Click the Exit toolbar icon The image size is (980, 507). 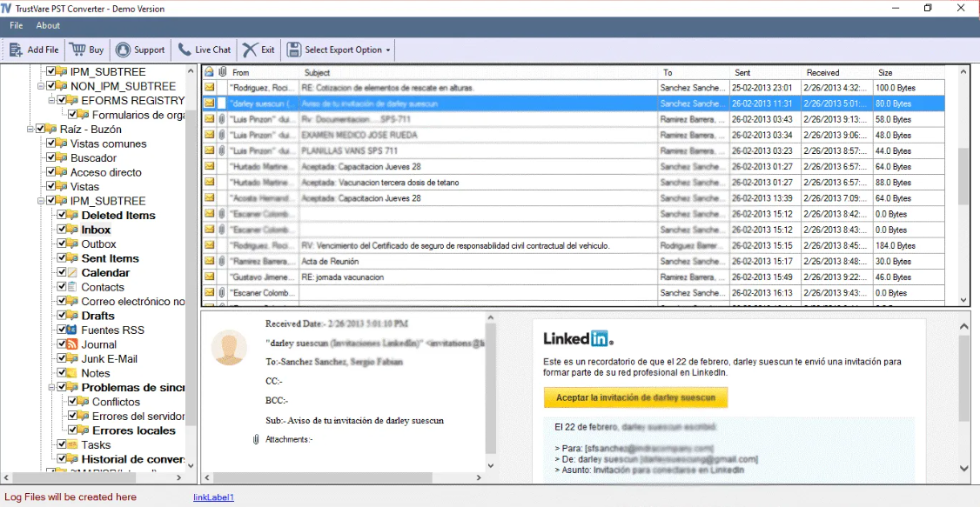click(x=250, y=50)
